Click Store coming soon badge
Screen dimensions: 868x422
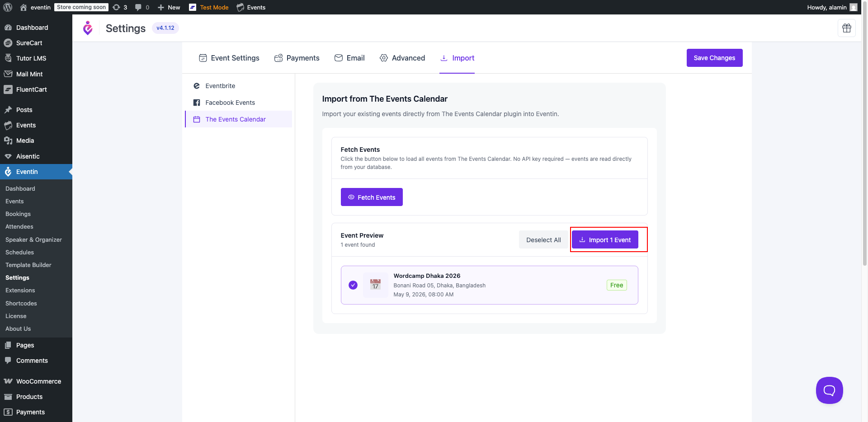[81, 7]
